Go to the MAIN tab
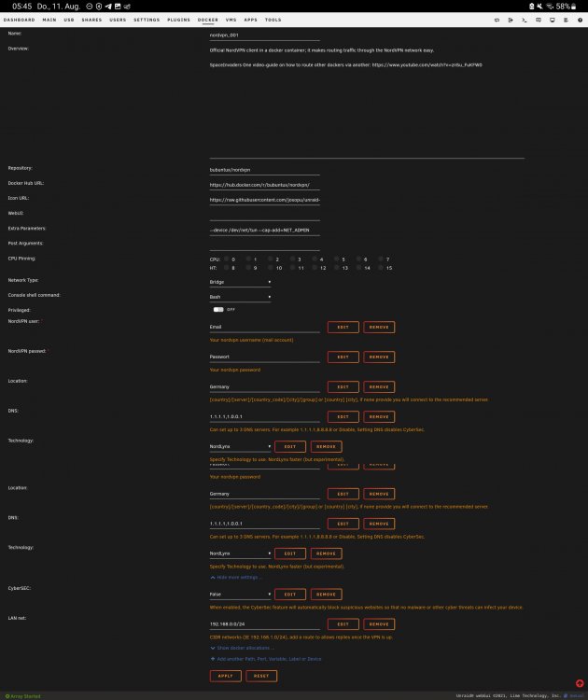588x700 pixels. coord(49,21)
